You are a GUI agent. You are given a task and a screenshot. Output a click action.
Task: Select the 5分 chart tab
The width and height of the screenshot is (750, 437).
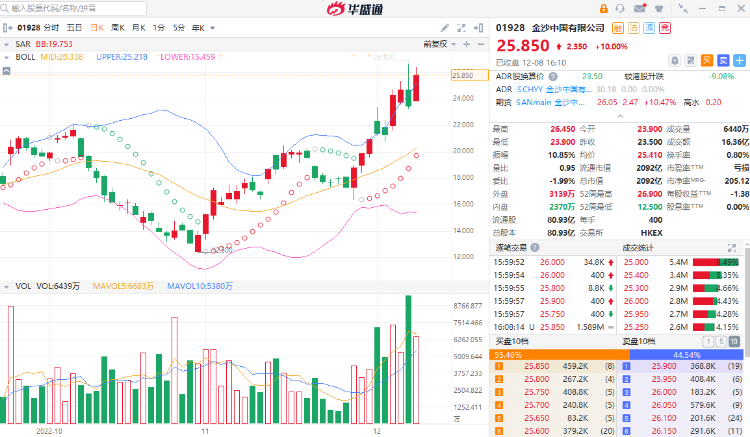[x=179, y=28]
